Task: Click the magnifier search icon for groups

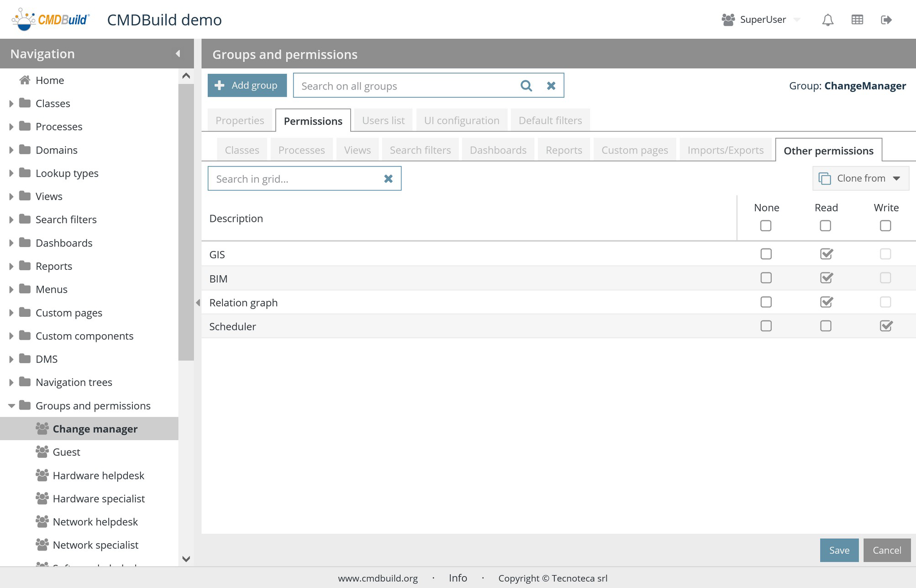Action: [526, 86]
